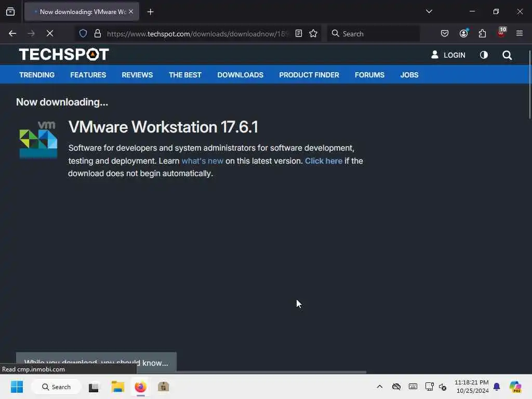Open the REVIEWS menu item
532x399 pixels.
137,75
